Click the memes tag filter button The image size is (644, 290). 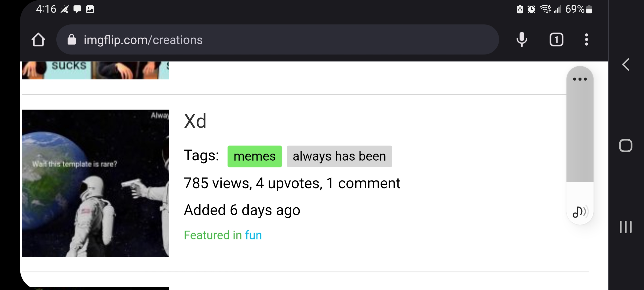pos(254,156)
